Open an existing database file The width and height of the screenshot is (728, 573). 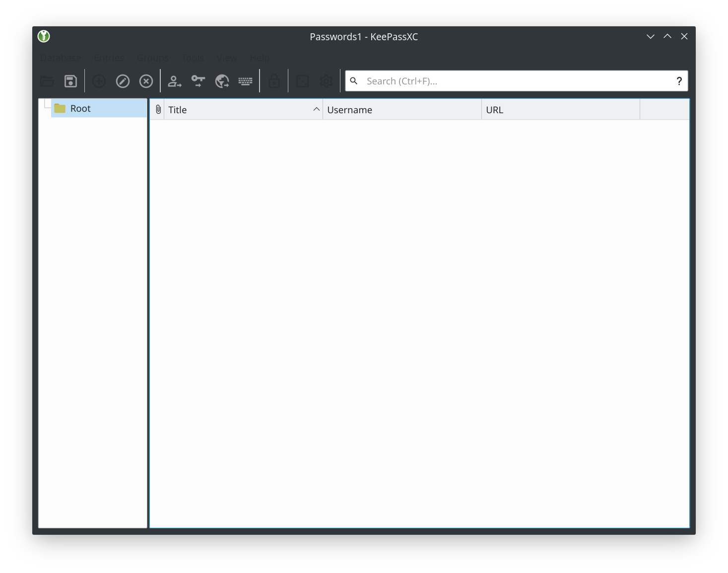(x=47, y=81)
